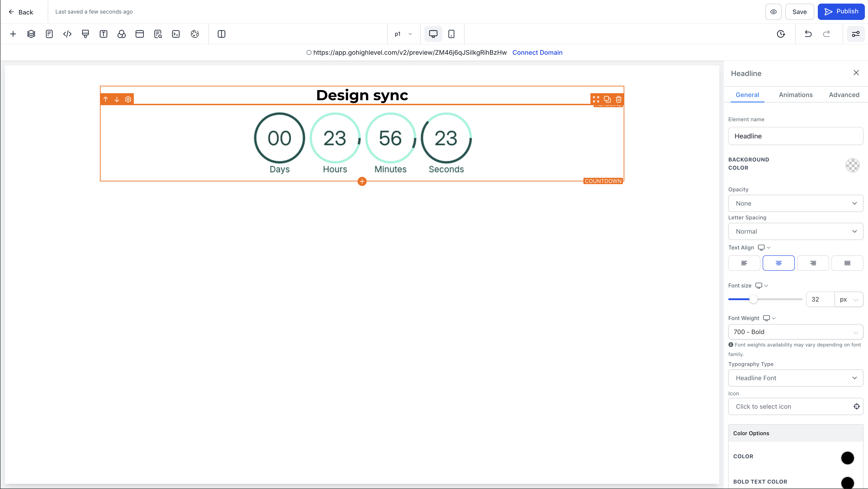Image resolution: width=868 pixels, height=489 pixels.
Task: Add element with orange plus button
Action: coord(362,181)
